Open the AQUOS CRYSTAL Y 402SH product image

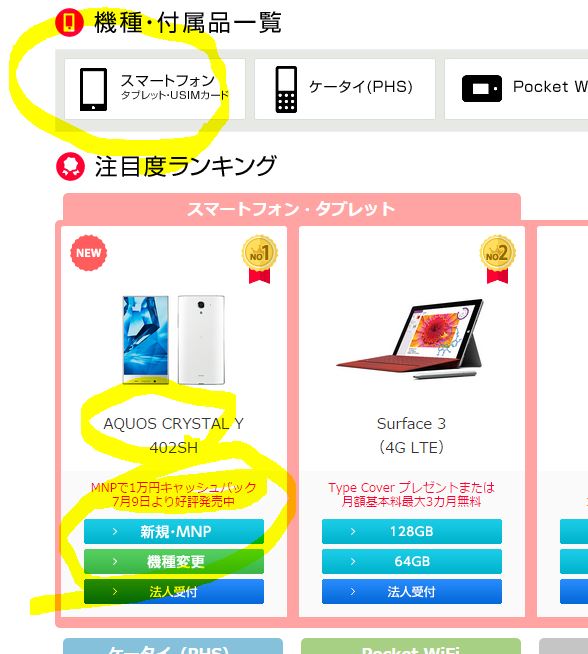click(x=174, y=340)
